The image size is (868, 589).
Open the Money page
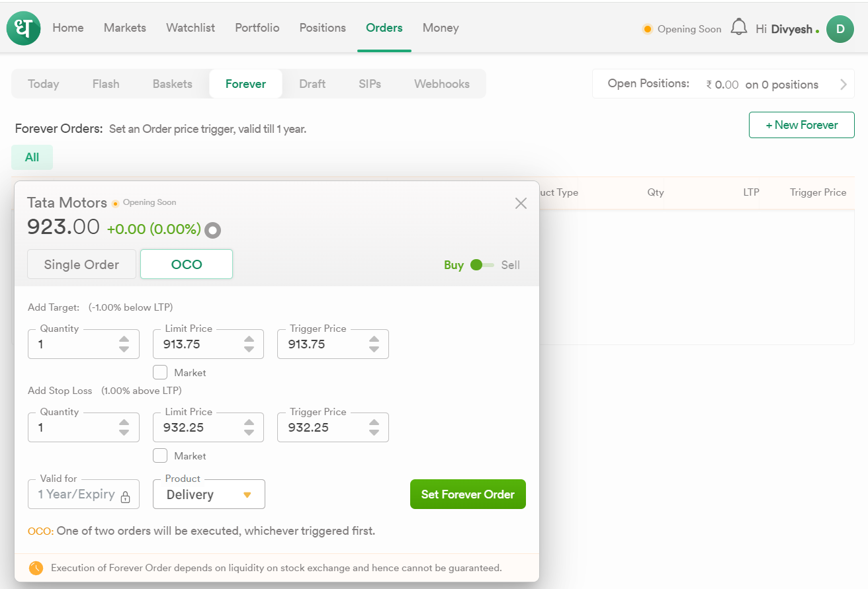(x=441, y=28)
